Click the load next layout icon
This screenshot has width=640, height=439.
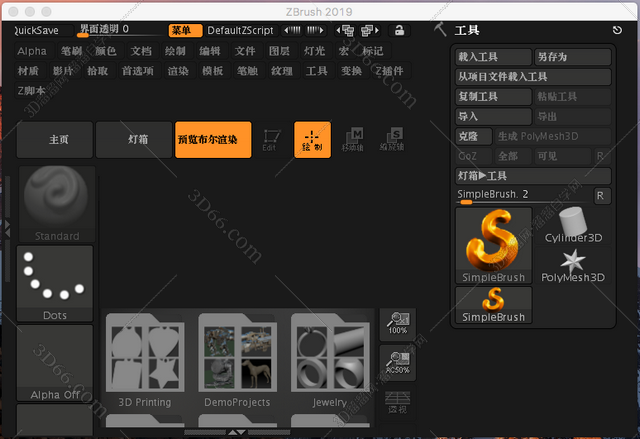(x=369, y=31)
